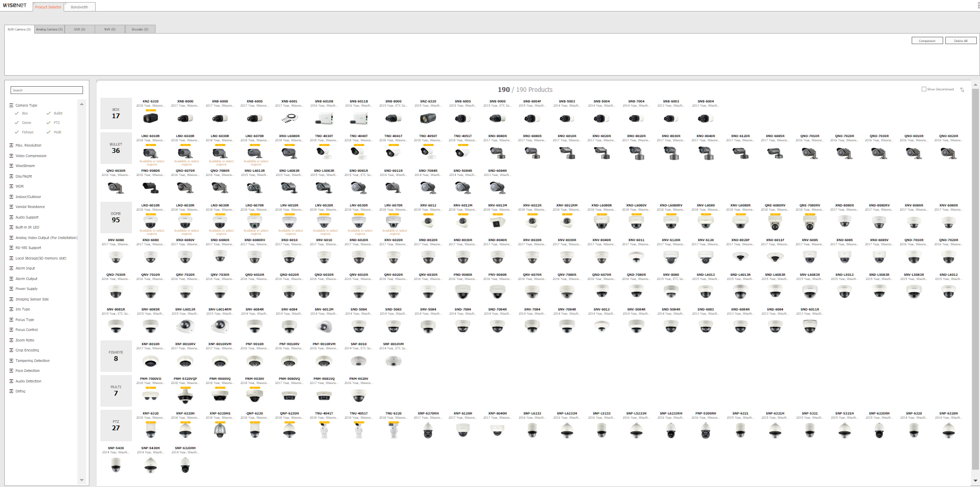Click the filter panel scroll-up arrow
Image resolution: width=980 pixels, height=487 pixels.
pyautogui.click(x=81, y=104)
